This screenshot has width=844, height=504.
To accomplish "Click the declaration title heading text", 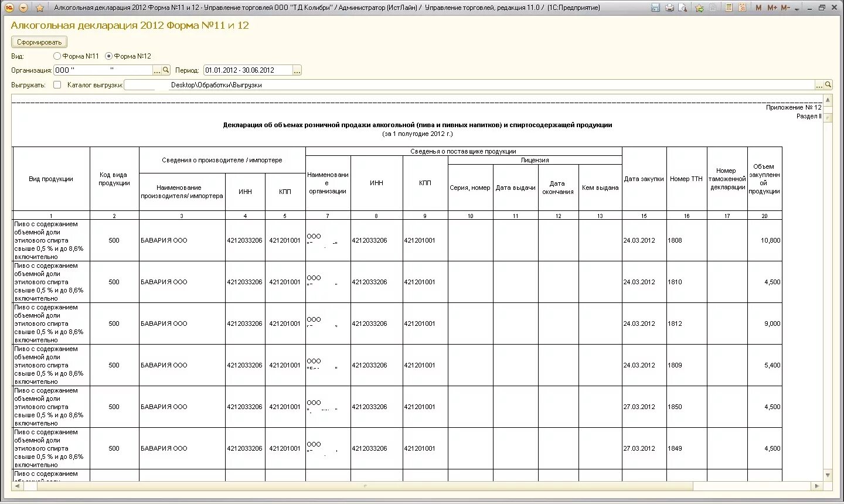I will pyautogui.click(x=417, y=125).
